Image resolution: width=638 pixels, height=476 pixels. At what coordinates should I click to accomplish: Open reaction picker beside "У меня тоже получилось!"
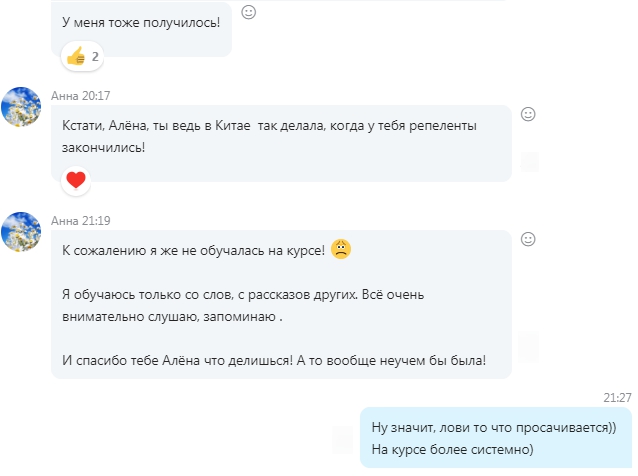point(249,12)
